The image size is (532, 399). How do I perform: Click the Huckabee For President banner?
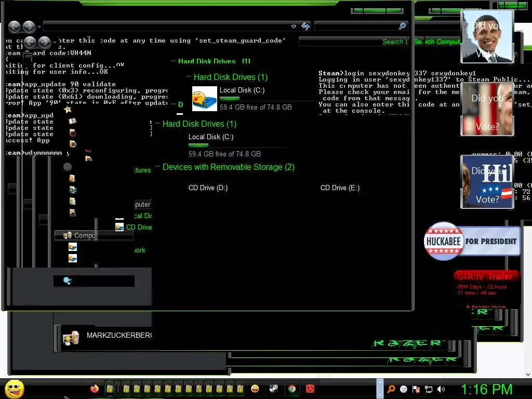click(472, 241)
